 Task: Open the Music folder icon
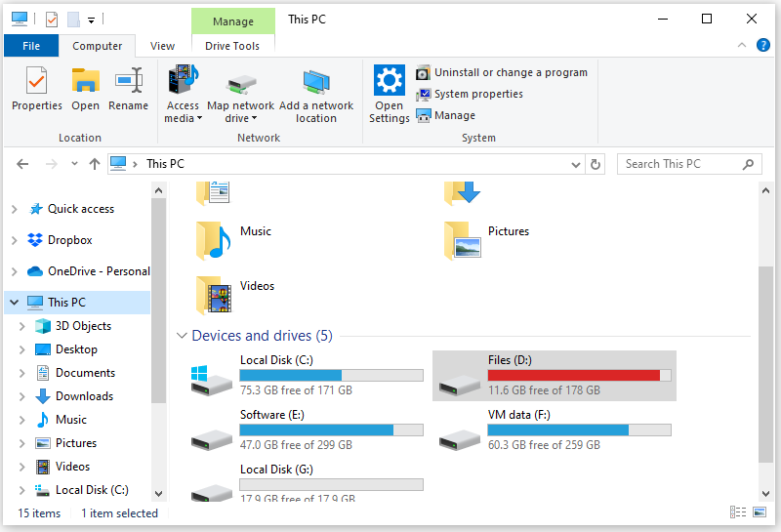coord(212,237)
